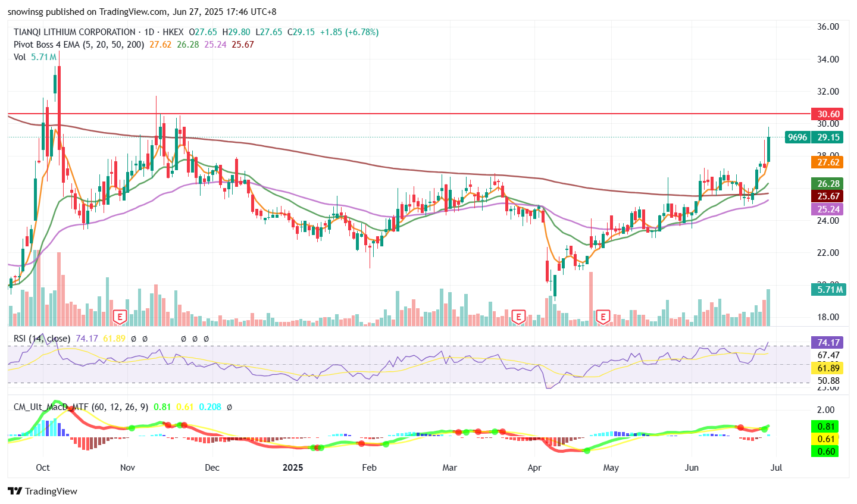
Task: Click the orange 27.62 value in the EMA legend
Action: click(x=161, y=45)
